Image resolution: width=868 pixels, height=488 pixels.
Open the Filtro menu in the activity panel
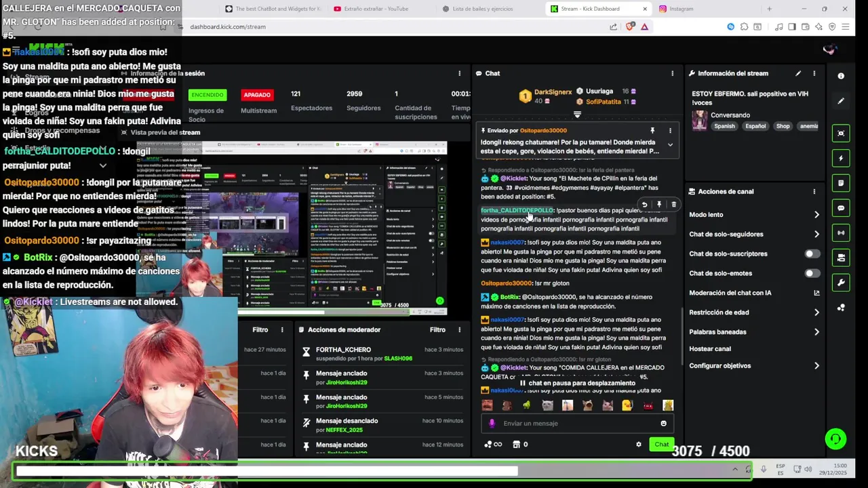[260, 329]
